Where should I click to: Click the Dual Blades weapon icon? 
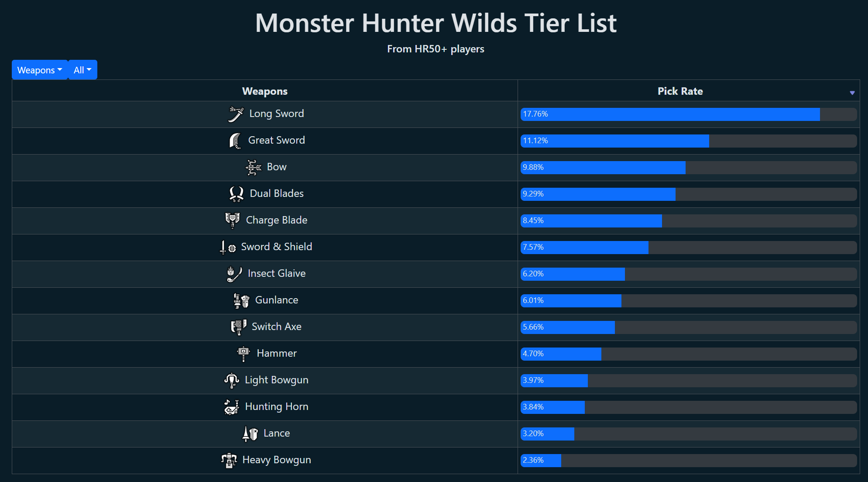(x=237, y=194)
